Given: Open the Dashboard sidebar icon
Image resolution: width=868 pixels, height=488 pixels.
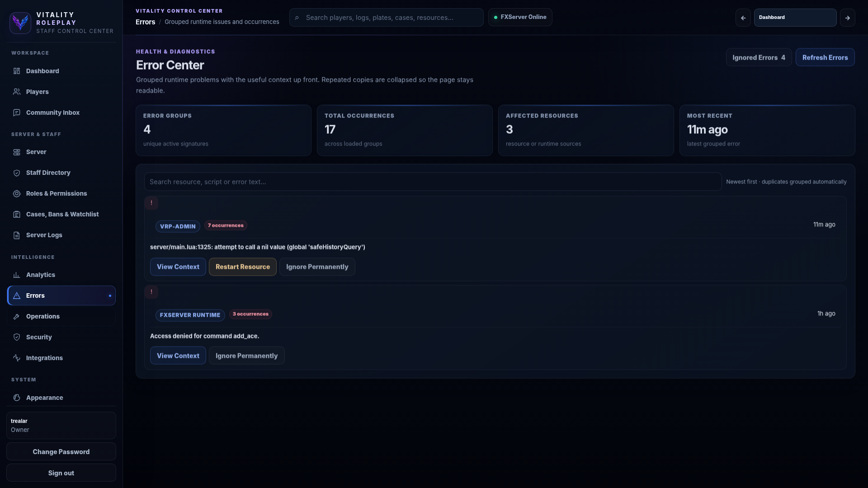Looking at the screenshot, I should coord(17,71).
